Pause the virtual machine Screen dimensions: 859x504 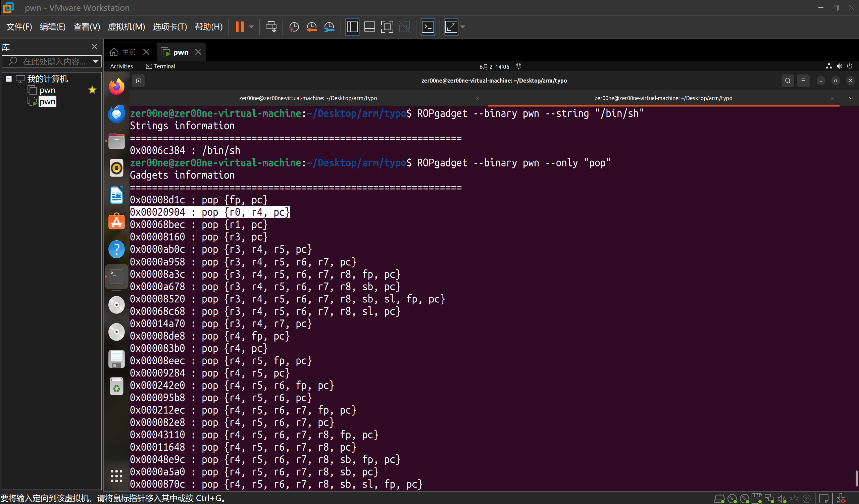[240, 27]
